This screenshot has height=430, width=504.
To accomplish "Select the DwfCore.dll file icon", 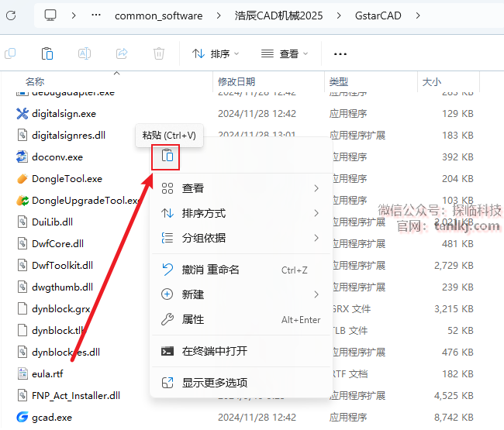I will (22, 243).
